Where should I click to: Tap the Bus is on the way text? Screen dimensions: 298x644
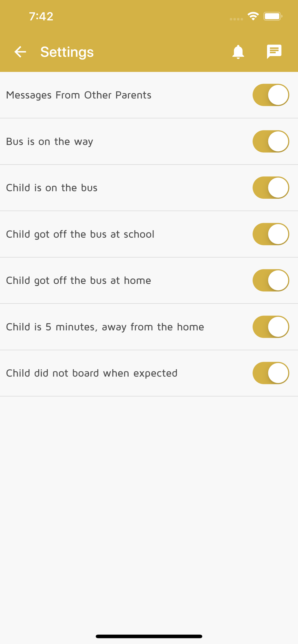50,142
